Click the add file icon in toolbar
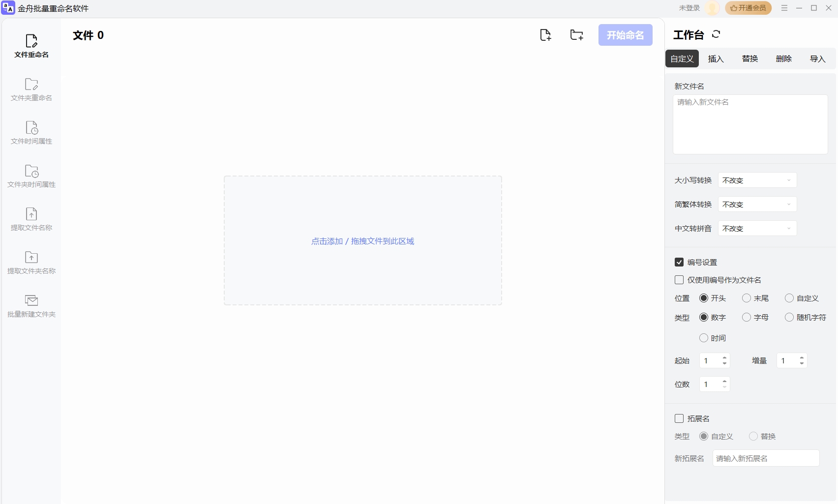Screen dimensions: 838x504 pyautogui.click(x=545, y=35)
